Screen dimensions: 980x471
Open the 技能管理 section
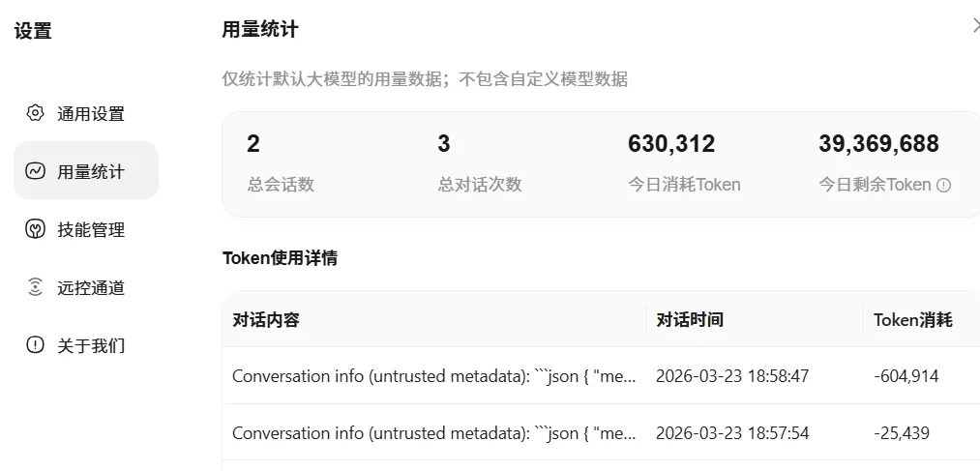click(90, 229)
